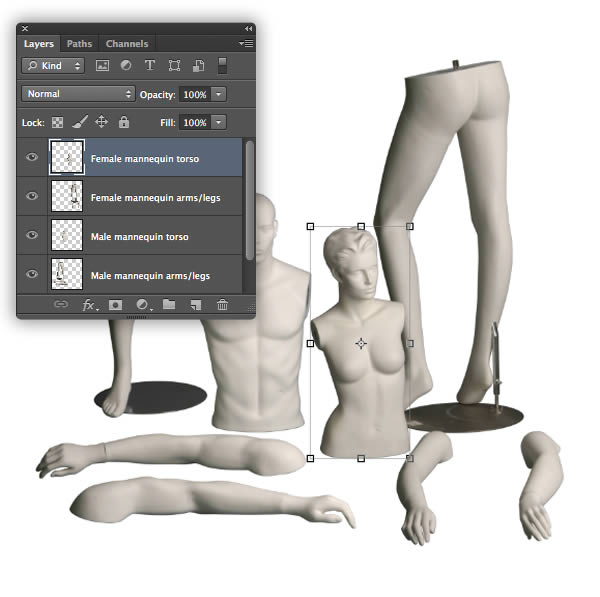Create a new group folder

pos(169,305)
